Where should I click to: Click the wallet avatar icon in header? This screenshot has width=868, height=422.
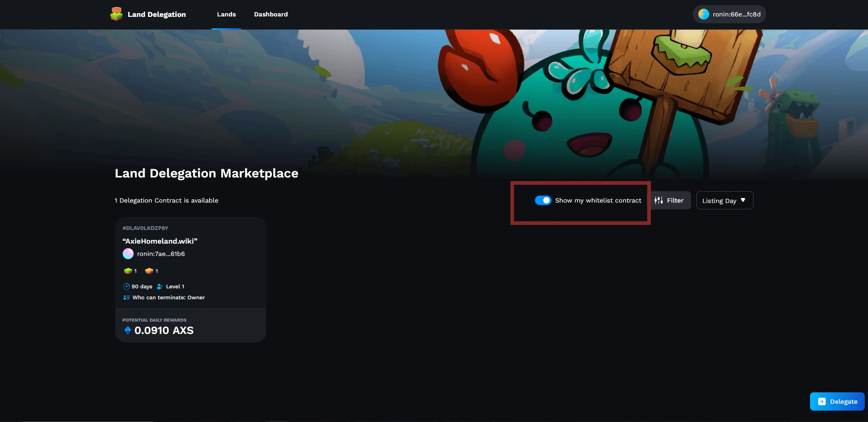pos(704,14)
